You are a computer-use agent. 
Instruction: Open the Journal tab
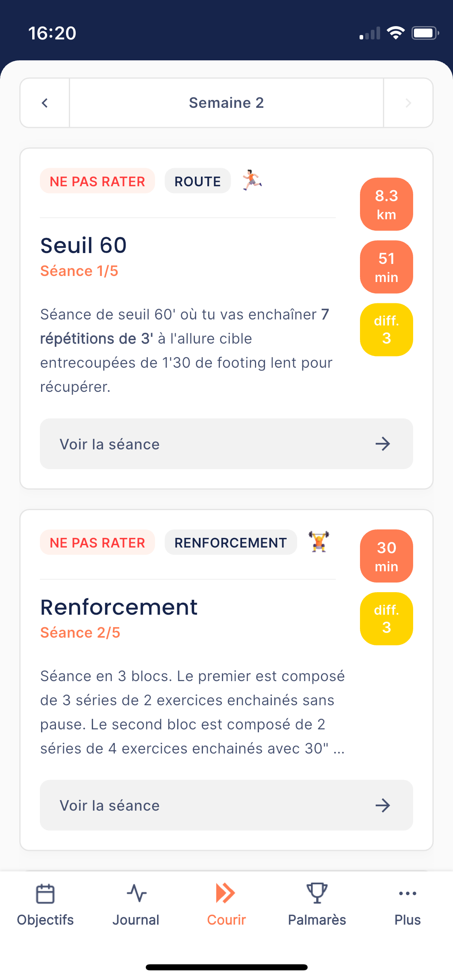pos(136,903)
